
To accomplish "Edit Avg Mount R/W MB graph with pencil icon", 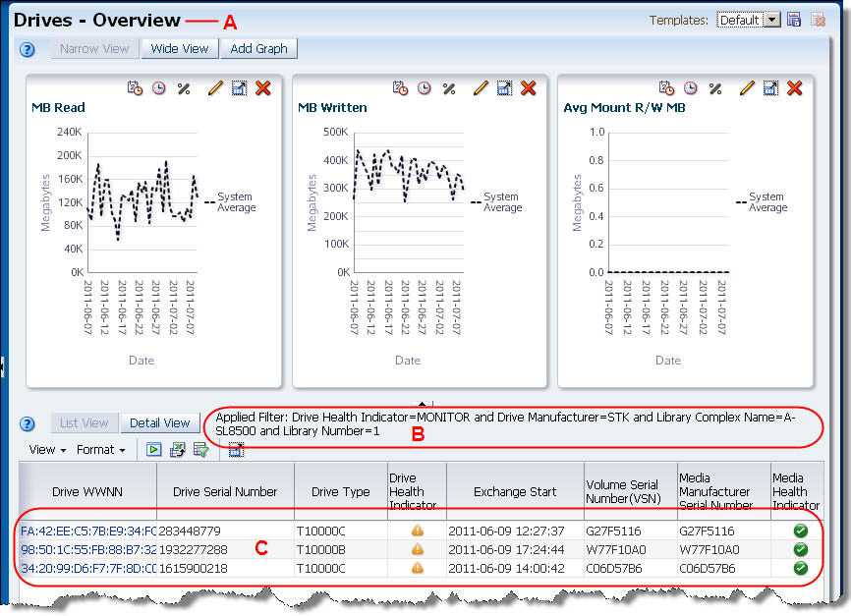I will click(x=748, y=87).
